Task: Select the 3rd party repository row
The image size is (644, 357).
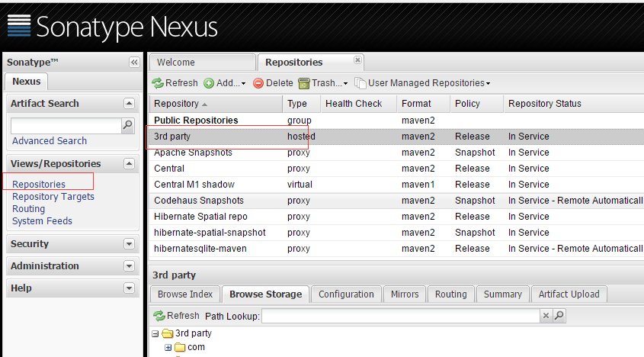Action: (x=397, y=137)
